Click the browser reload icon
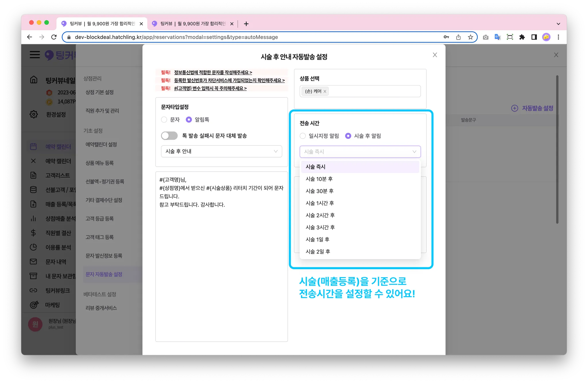Screen dimensions: 588x383 (x=54, y=37)
